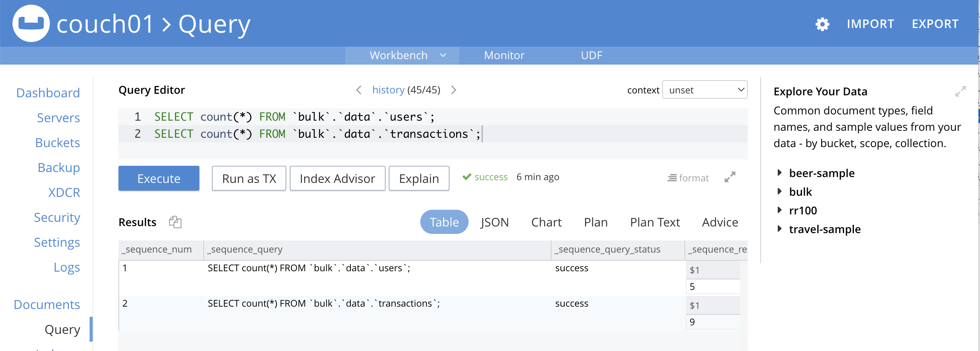Click the Couchbase logo icon
This screenshot has height=351, width=980.
31,23
